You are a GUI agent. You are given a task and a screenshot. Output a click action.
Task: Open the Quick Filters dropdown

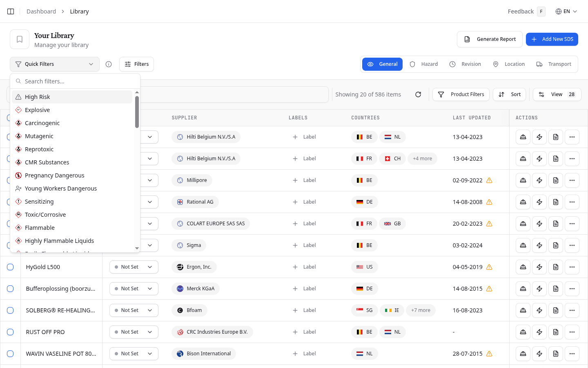(x=54, y=64)
